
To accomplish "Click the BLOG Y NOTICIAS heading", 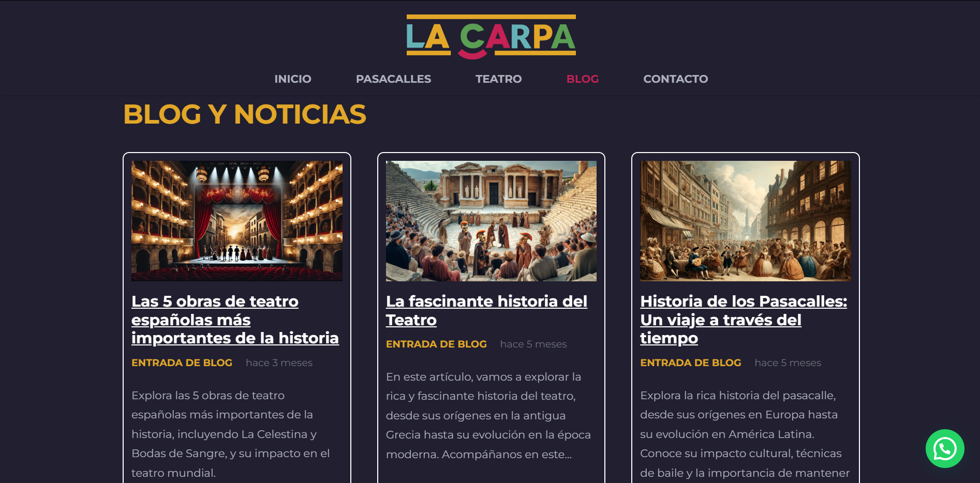I will pos(245,114).
